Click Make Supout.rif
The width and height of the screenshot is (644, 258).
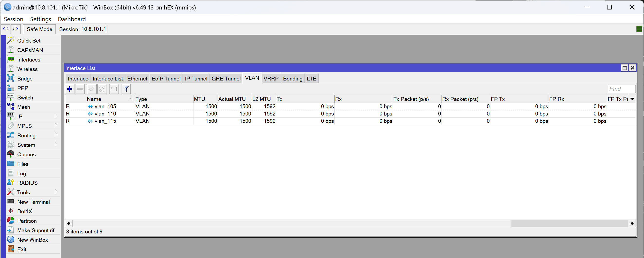pyautogui.click(x=36, y=230)
